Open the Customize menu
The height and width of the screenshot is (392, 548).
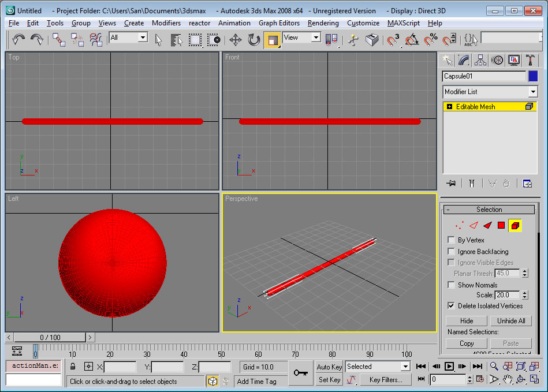(363, 23)
